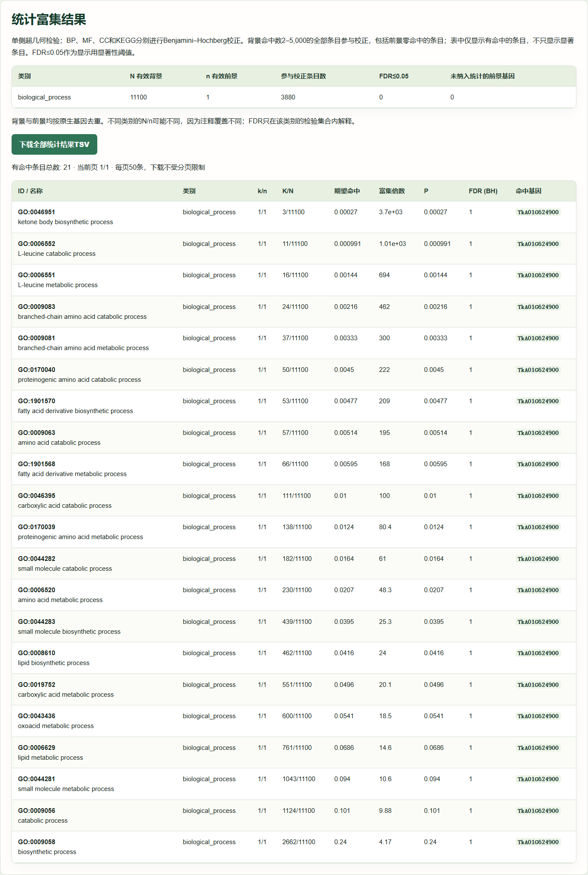Click the P value 0.0395
The image size is (588, 875).
(x=434, y=622)
